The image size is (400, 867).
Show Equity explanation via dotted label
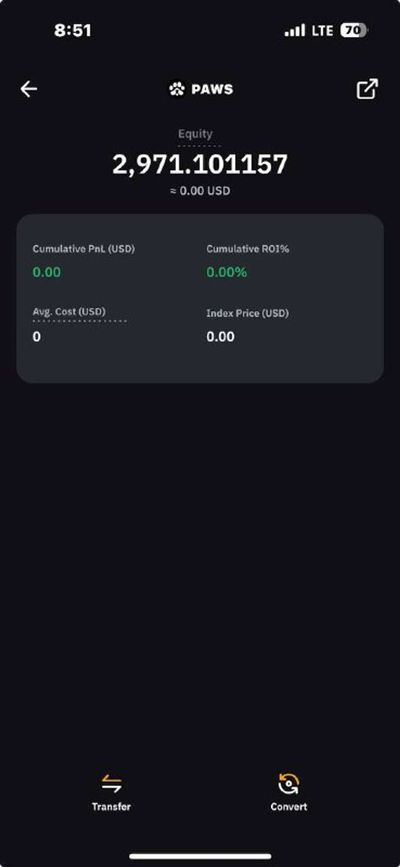coord(195,134)
